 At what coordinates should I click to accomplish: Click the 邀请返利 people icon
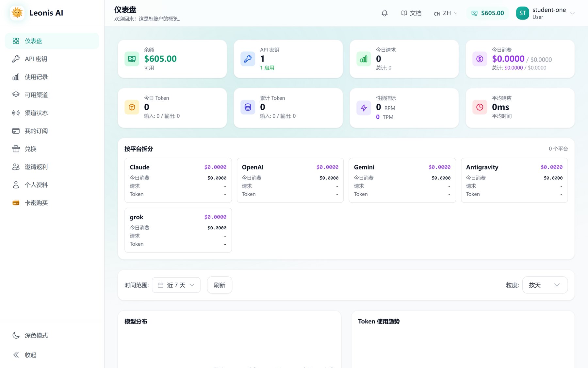point(16,167)
